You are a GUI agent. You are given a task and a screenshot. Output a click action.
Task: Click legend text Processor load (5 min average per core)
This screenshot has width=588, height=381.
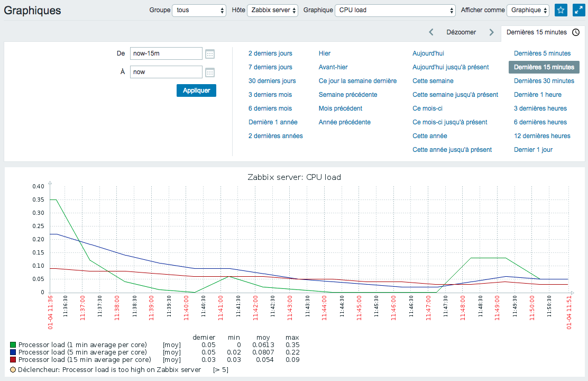pyautogui.click(x=82, y=352)
